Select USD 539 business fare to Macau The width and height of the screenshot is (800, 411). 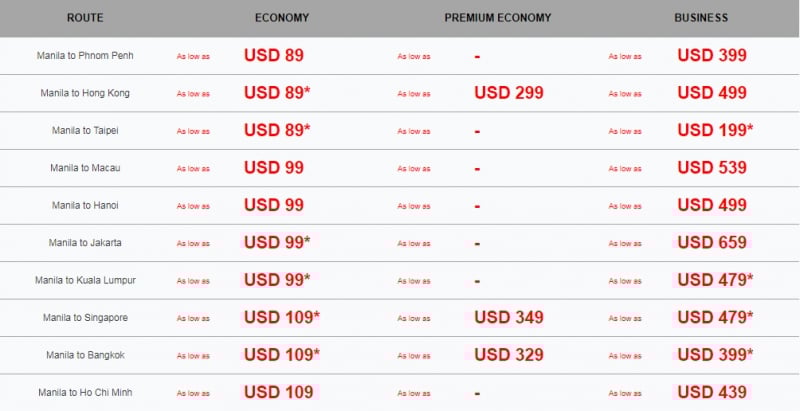coord(712,167)
